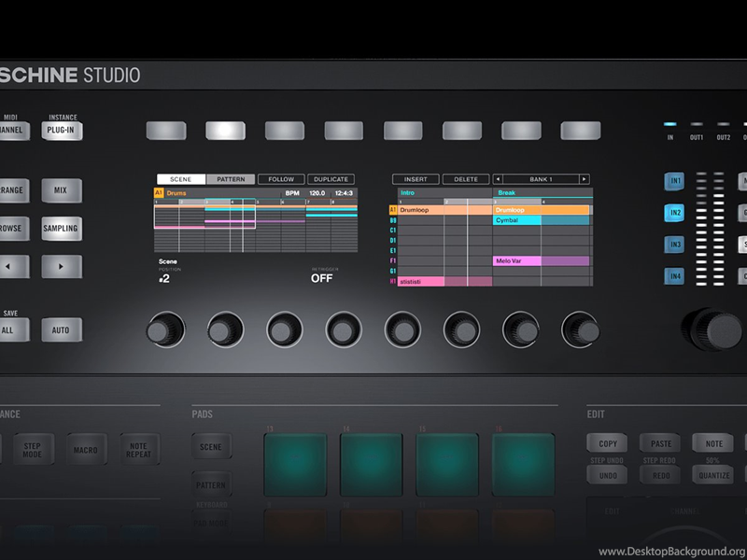Viewport: 747px width, 560px height.
Task: Click the eighth knob below right display
Action: 580,329
